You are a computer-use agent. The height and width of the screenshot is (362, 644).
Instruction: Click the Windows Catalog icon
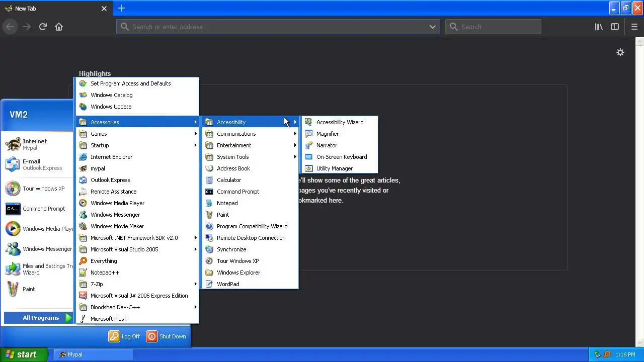click(83, 95)
